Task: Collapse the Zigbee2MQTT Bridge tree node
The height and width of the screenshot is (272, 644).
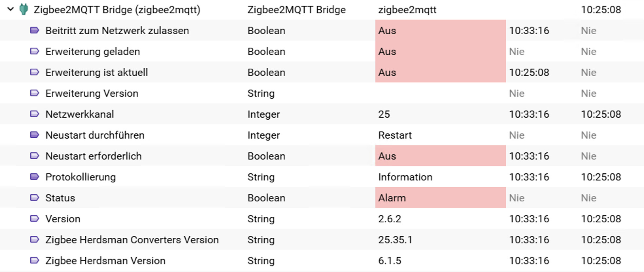Action: point(10,9)
